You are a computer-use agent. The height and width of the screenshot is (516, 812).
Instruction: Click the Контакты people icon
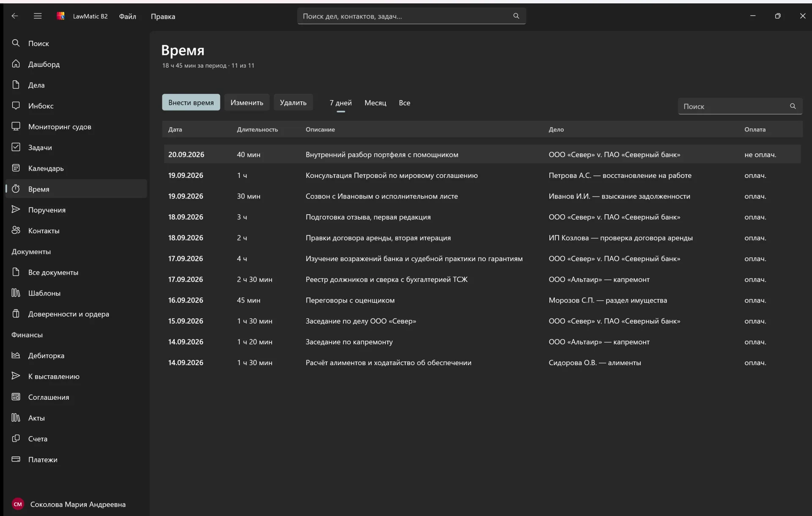(16, 230)
